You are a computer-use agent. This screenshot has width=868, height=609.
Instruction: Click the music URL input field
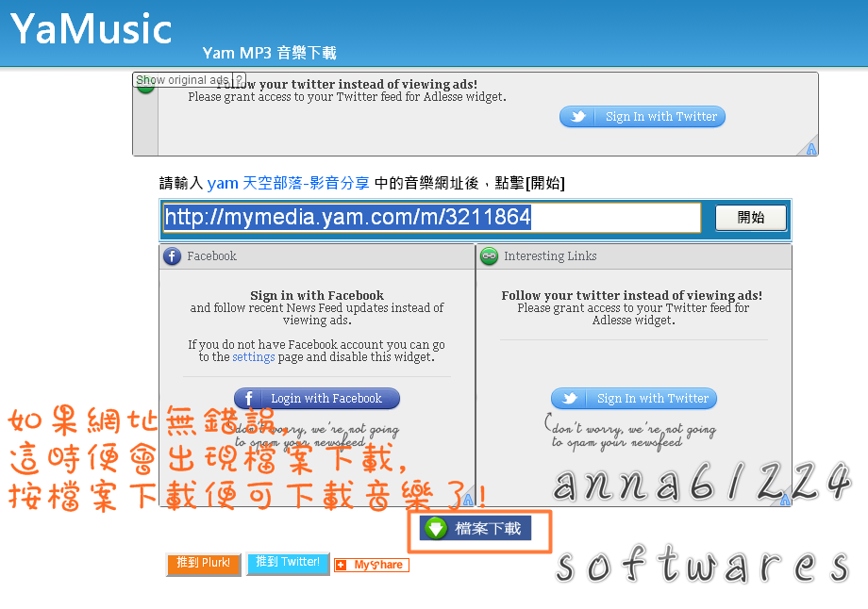[x=432, y=218]
